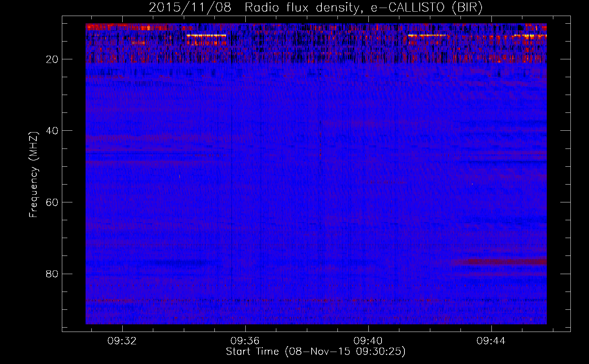Click the '60' frequency tick label
589x364 pixels.
point(52,202)
